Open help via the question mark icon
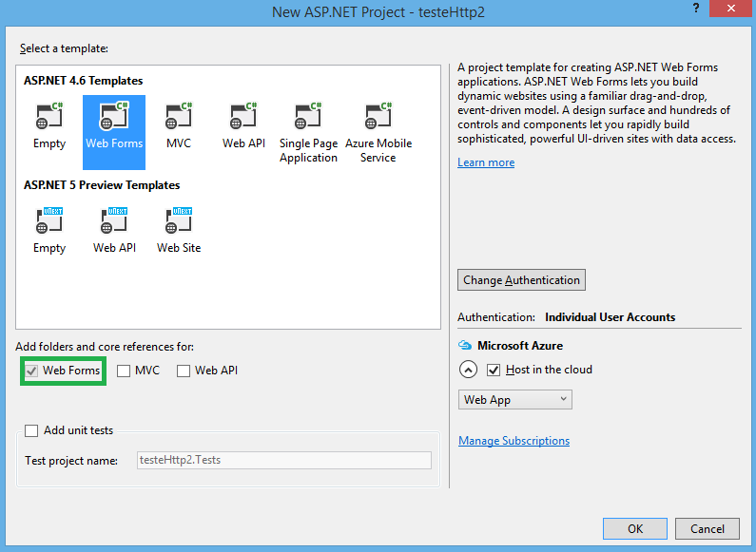 pyautogui.click(x=696, y=9)
